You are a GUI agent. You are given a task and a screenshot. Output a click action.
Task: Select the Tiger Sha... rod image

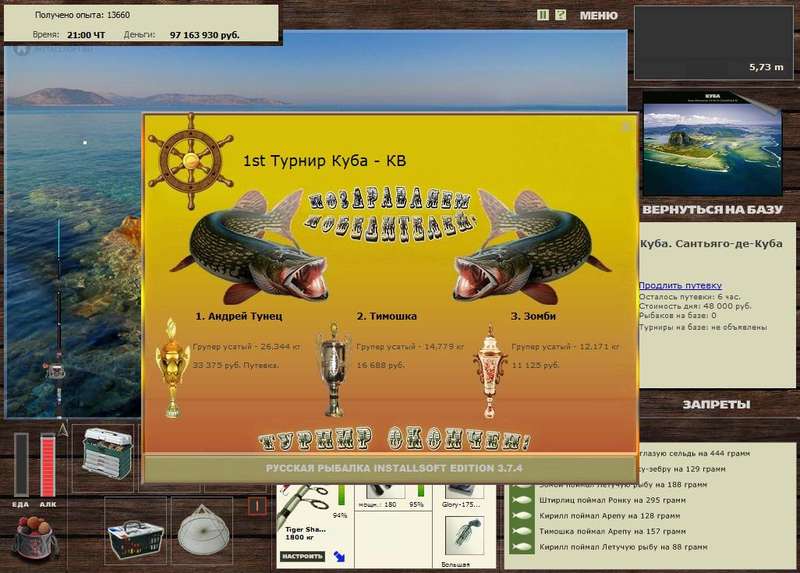(x=304, y=505)
